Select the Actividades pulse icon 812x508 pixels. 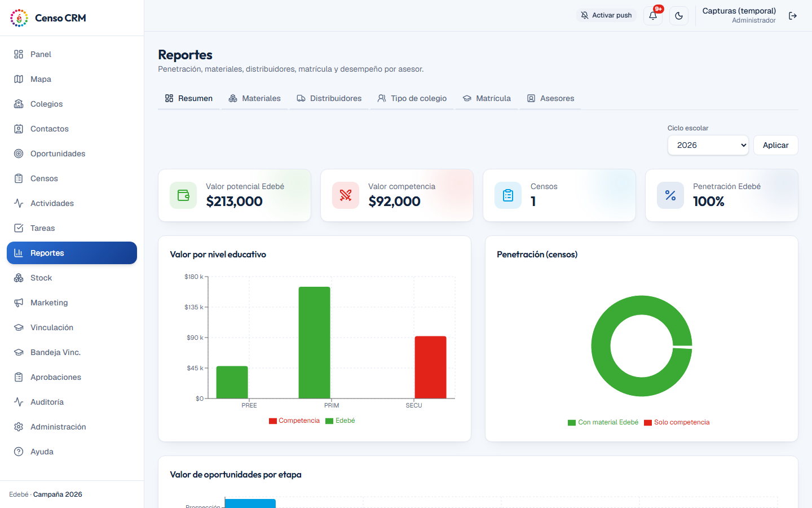click(x=19, y=203)
